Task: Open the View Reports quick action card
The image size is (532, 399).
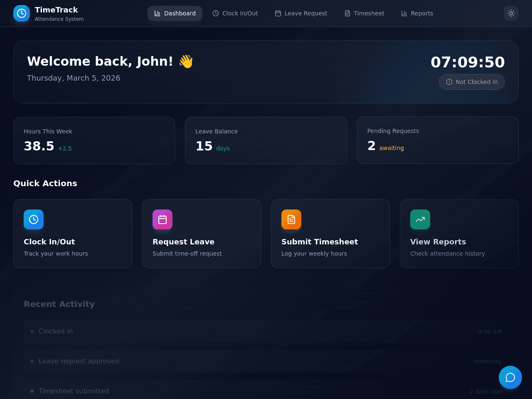Action: click(x=459, y=234)
